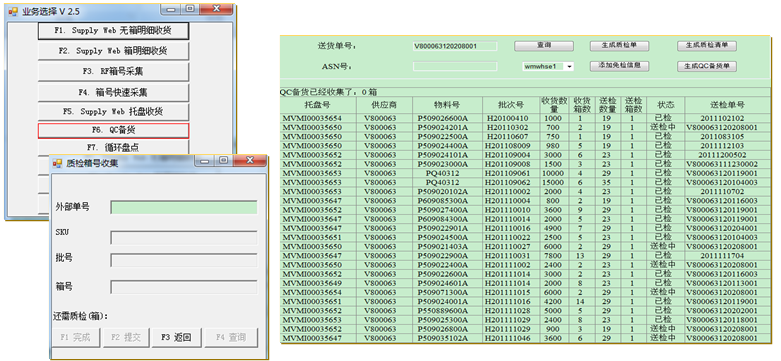Select material cell P509026800A
781x361 pixels.
pos(443,329)
